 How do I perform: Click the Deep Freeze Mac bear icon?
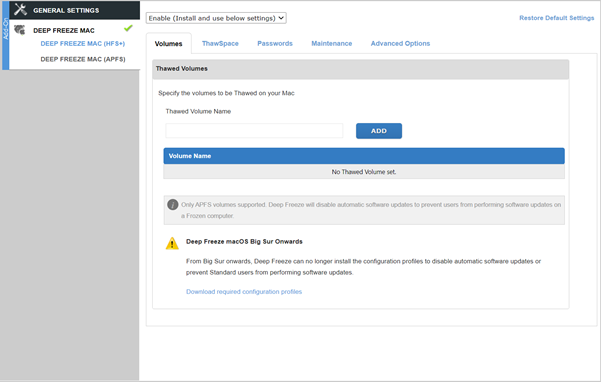[20, 30]
